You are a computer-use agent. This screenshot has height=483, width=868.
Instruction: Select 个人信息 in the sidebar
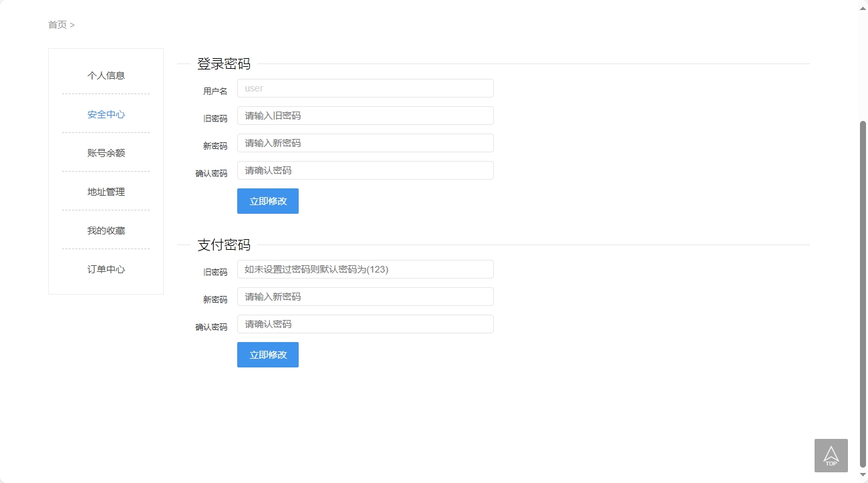click(106, 75)
